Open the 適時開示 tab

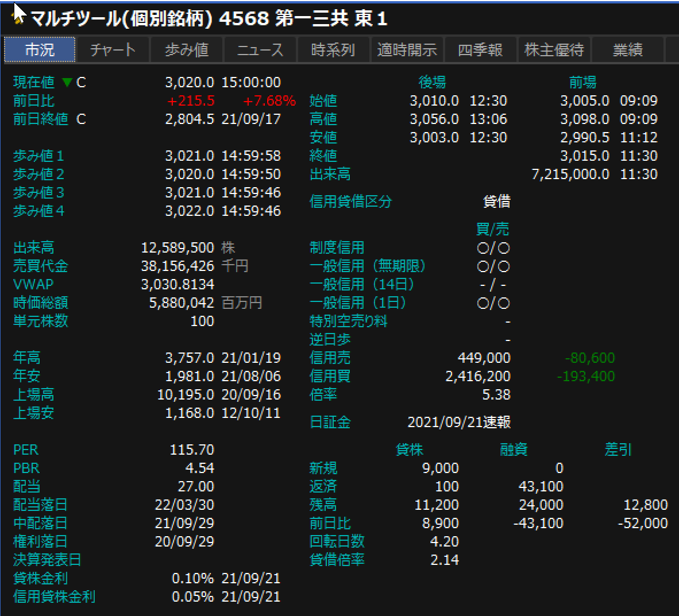[407, 50]
